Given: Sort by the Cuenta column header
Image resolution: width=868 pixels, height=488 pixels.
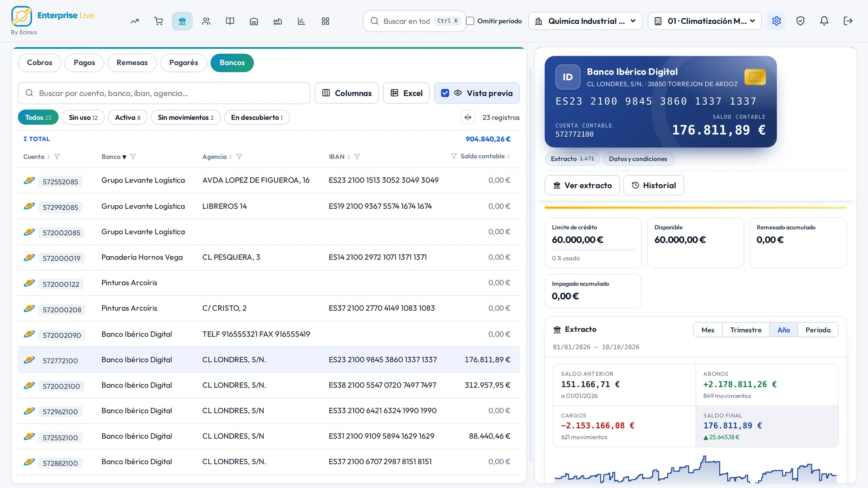Looking at the screenshot, I should (x=36, y=157).
